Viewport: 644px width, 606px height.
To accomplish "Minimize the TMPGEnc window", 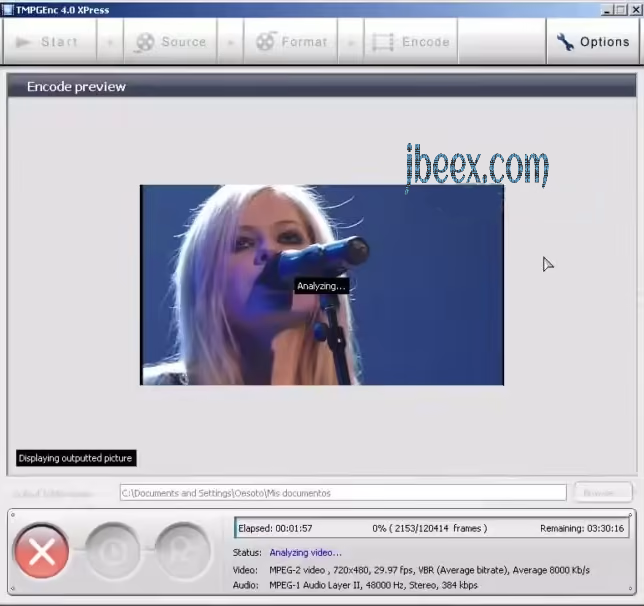I will [607, 10].
